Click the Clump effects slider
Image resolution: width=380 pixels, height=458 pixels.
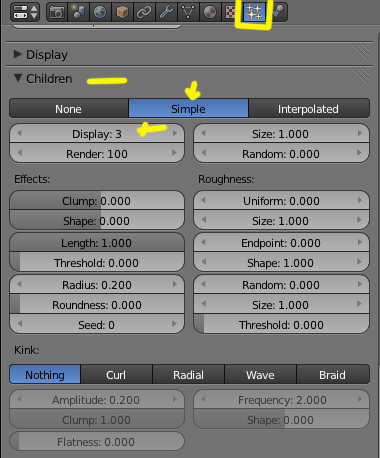coord(97,201)
